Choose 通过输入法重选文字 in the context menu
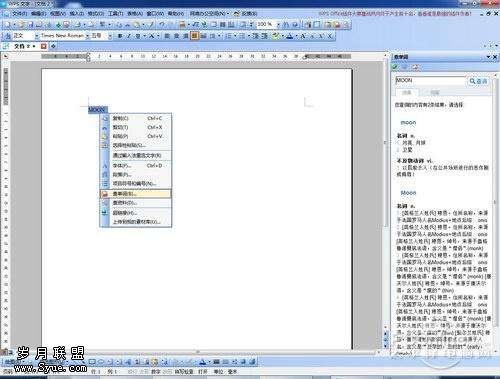Screen dimensions: 500x379 136,155
